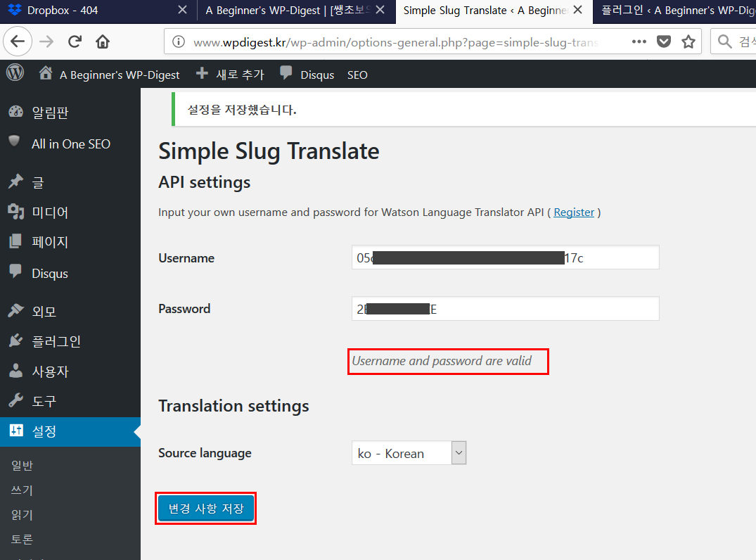Click the All in One SEO shield icon
Image resolution: width=756 pixels, height=560 pixels.
[x=15, y=141]
